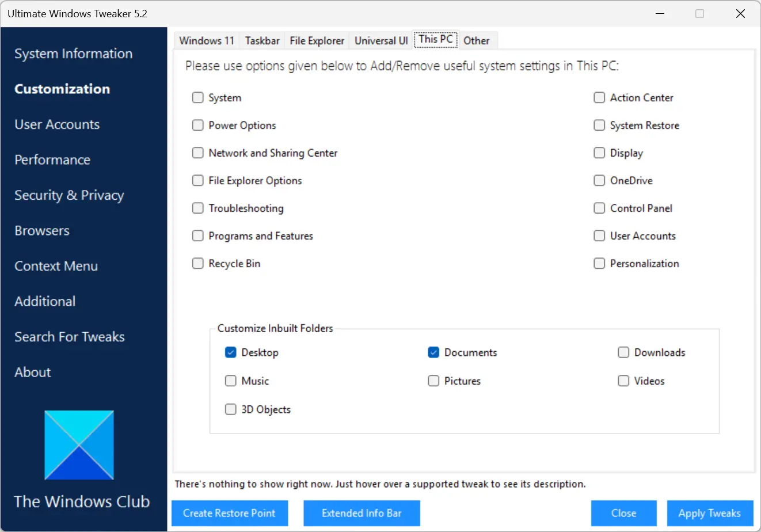Toggle the 3D Objects checkbox
The height and width of the screenshot is (532, 761).
click(231, 409)
